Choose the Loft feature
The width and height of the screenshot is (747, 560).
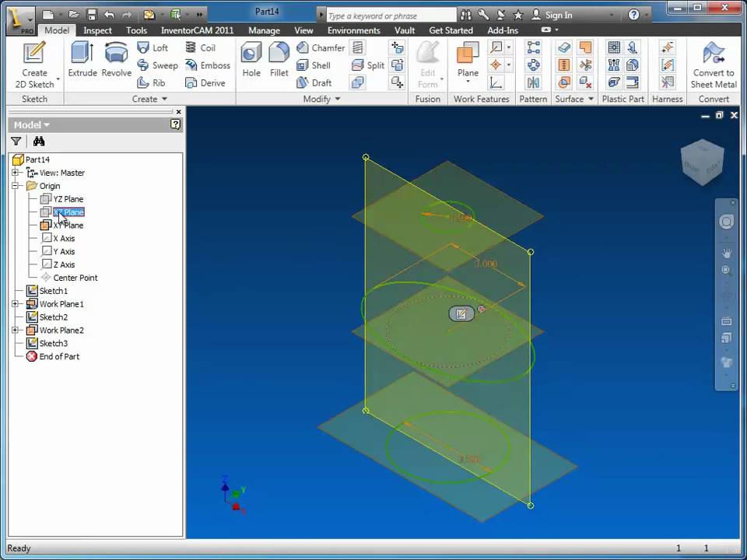click(x=153, y=47)
